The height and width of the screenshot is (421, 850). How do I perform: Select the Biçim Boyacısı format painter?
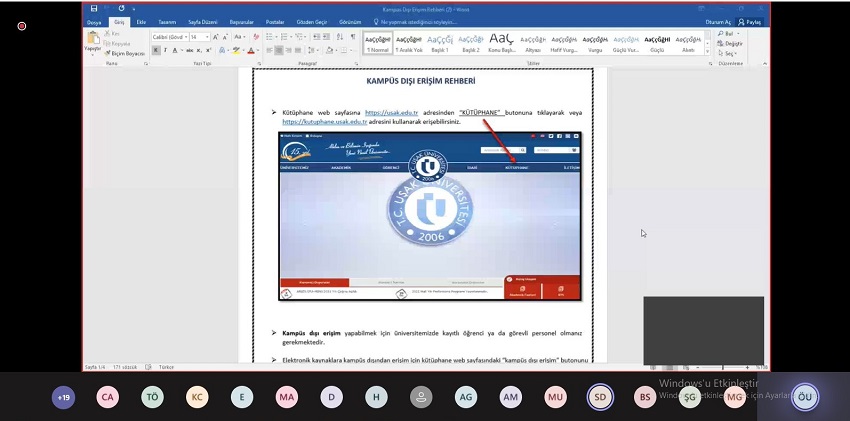click(x=125, y=53)
